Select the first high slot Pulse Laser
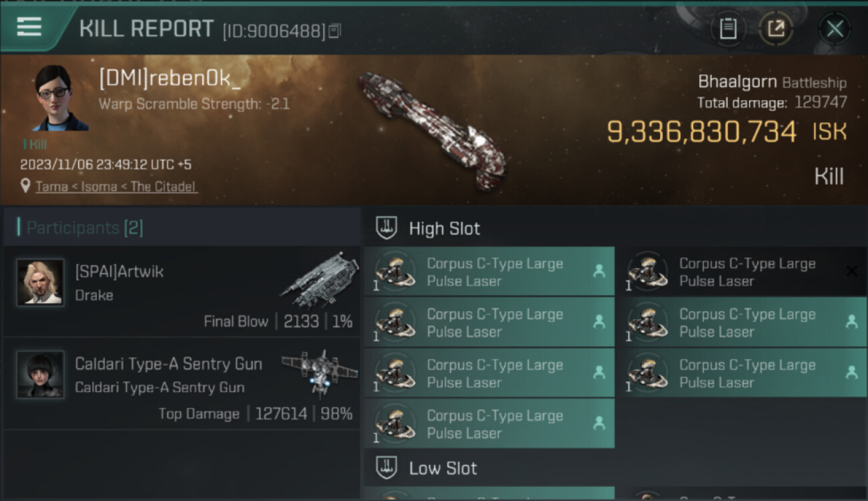The width and height of the screenshot is (868, 501). pos(489,272)
